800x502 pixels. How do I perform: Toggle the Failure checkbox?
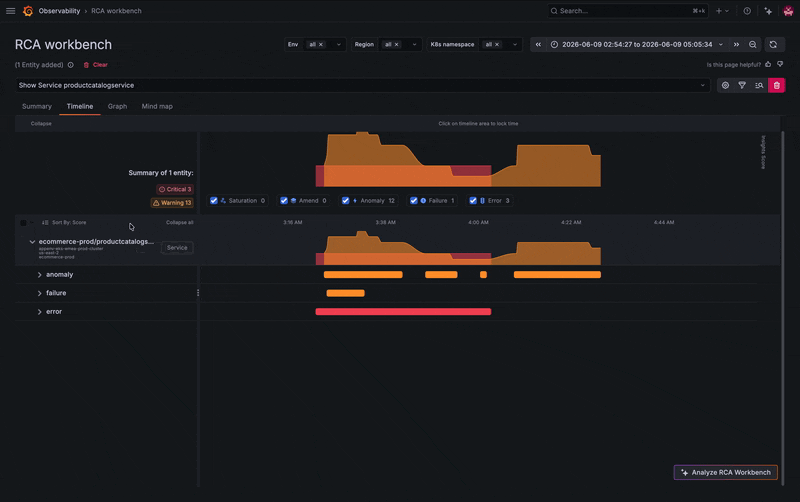pos(414,200)
